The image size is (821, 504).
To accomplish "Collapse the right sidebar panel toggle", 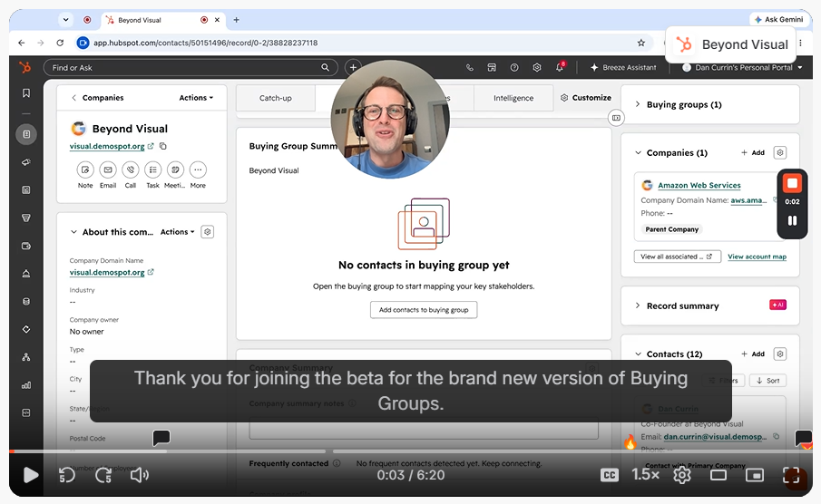I will click(616, 118).
